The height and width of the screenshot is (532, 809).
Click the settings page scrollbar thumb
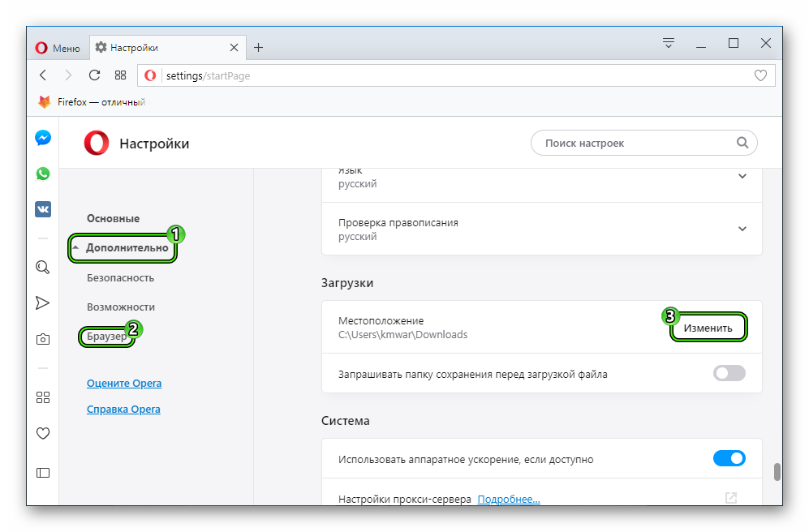point(777,472)
